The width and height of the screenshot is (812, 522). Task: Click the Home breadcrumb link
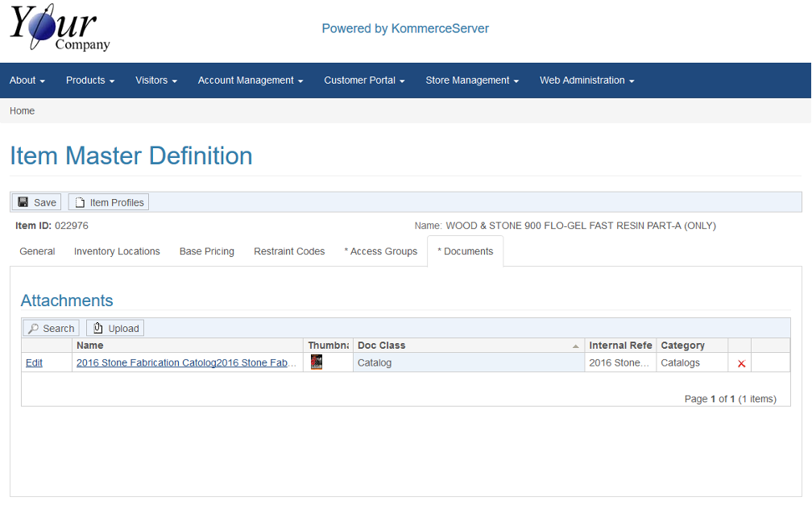click(22, 111)
